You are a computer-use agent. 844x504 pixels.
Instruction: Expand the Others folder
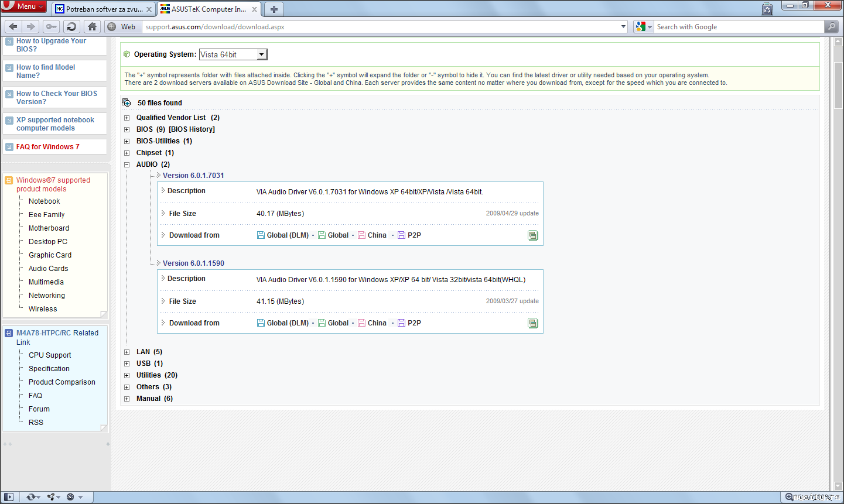point(127,387)
